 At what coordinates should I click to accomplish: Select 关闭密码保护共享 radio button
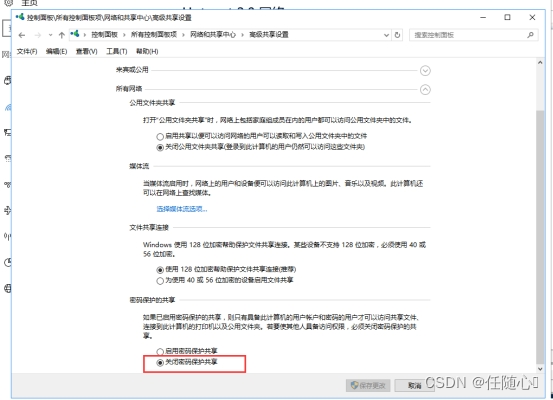point(160,363)
